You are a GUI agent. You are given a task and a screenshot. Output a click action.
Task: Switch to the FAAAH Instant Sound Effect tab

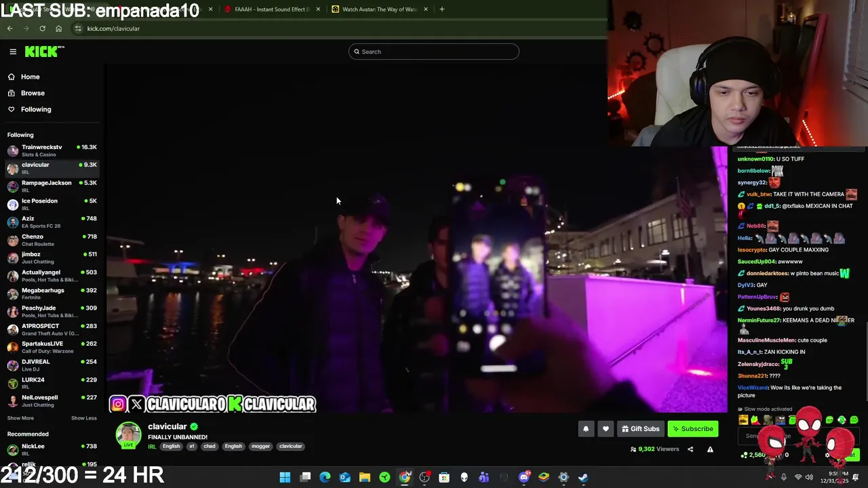point(271,9)
